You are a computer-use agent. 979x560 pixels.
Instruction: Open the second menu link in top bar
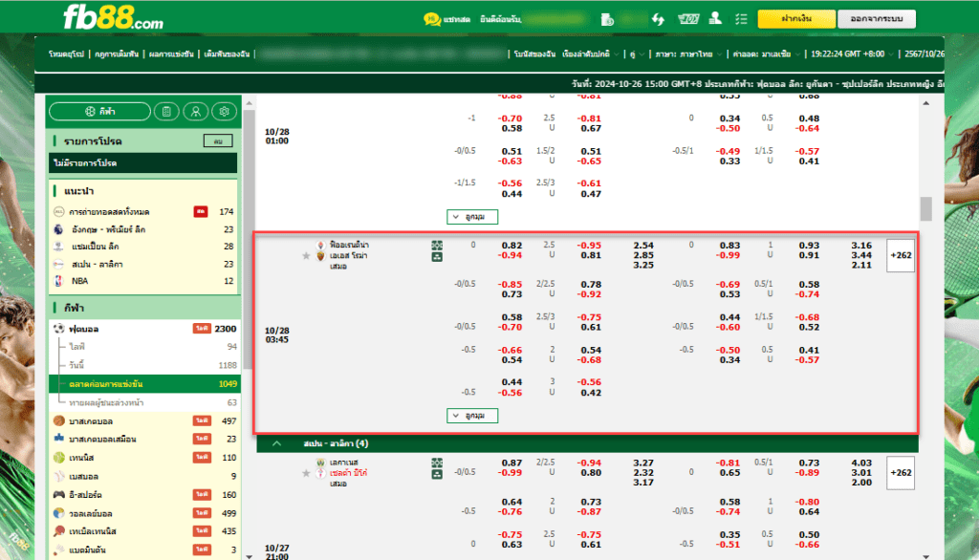[117, 54]
